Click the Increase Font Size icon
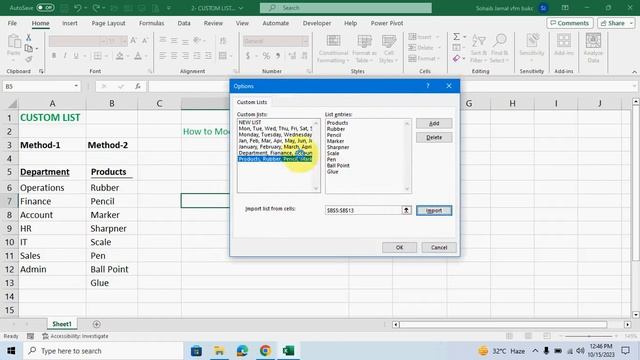 tap(133, 41)
